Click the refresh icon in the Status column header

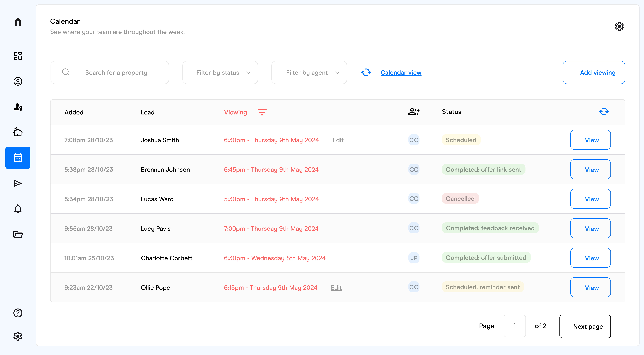coord(604,112)
